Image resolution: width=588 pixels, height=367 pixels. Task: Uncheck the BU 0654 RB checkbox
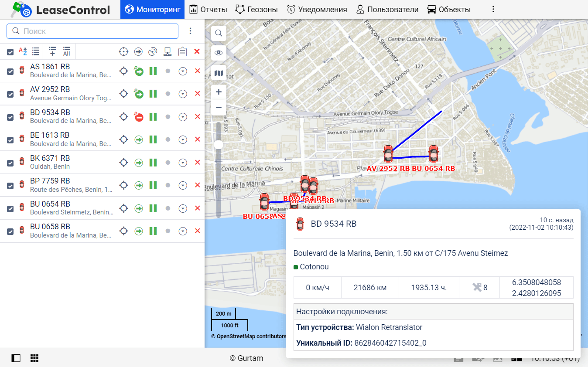click(10, 209)
